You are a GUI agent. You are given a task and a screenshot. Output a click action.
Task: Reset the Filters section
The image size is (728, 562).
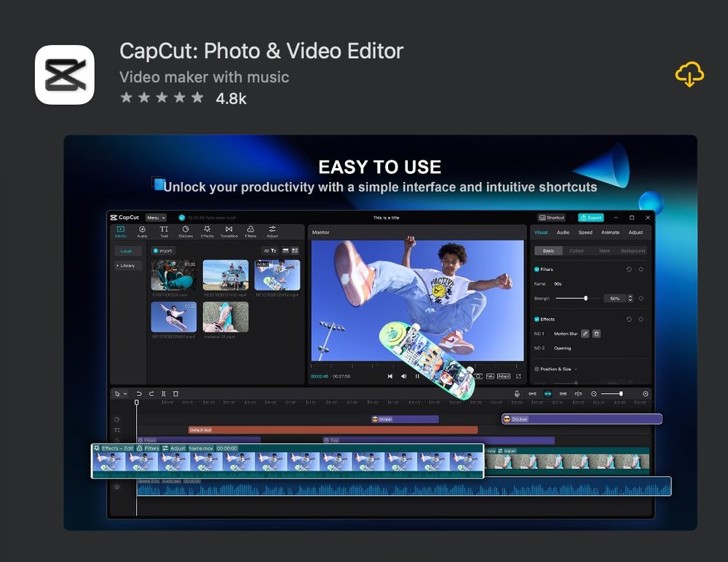click(x=629, y=269)
